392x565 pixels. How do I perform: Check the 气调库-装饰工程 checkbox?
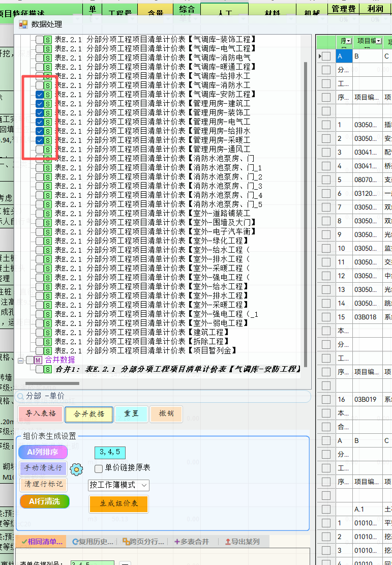pos(39,40)
